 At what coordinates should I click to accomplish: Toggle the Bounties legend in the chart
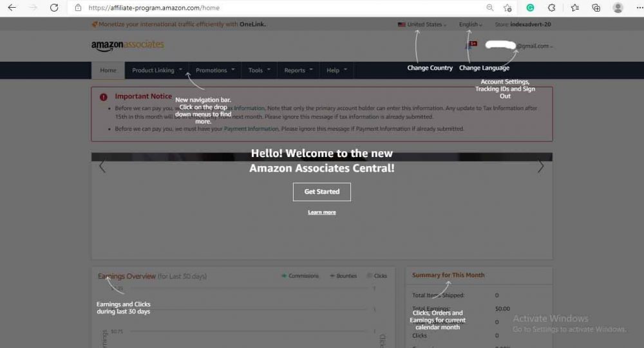click(343, 276)
